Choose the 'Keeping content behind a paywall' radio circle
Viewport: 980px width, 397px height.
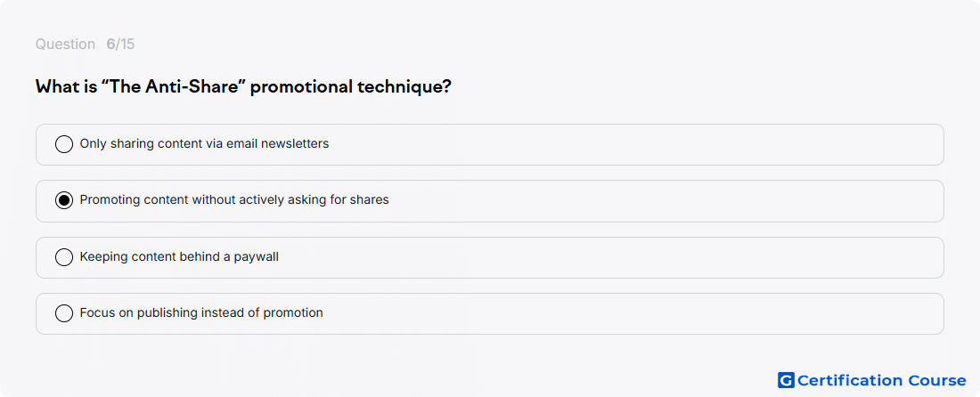[64, 257]
